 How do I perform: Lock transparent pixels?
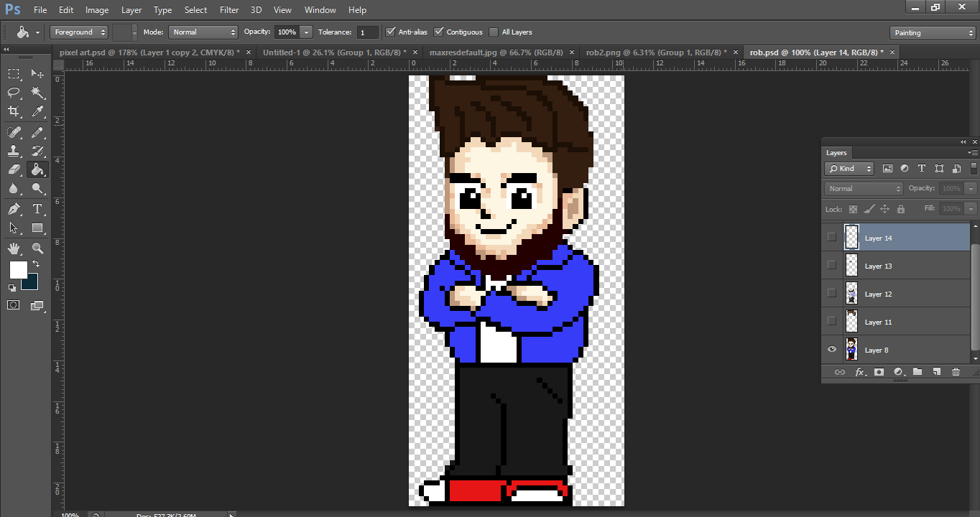[x=853, y=209]
